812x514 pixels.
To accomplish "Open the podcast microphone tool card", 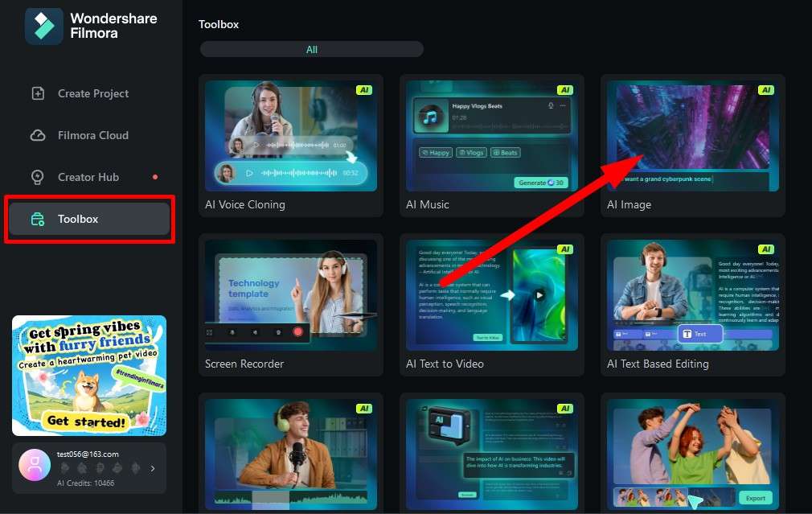I will click(x=291, y=454).
